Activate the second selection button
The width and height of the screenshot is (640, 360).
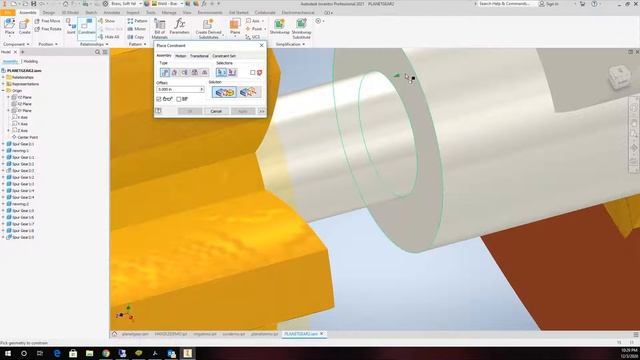tap(232, 72)
